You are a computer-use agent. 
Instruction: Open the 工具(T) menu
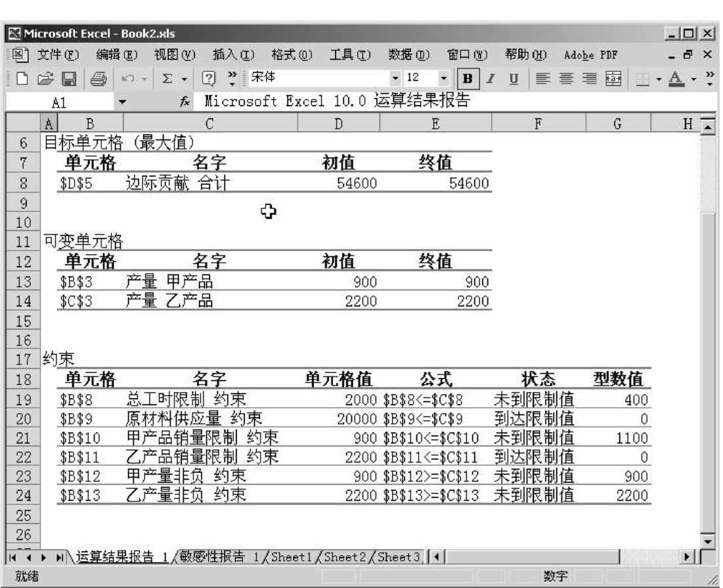point(350,55)
